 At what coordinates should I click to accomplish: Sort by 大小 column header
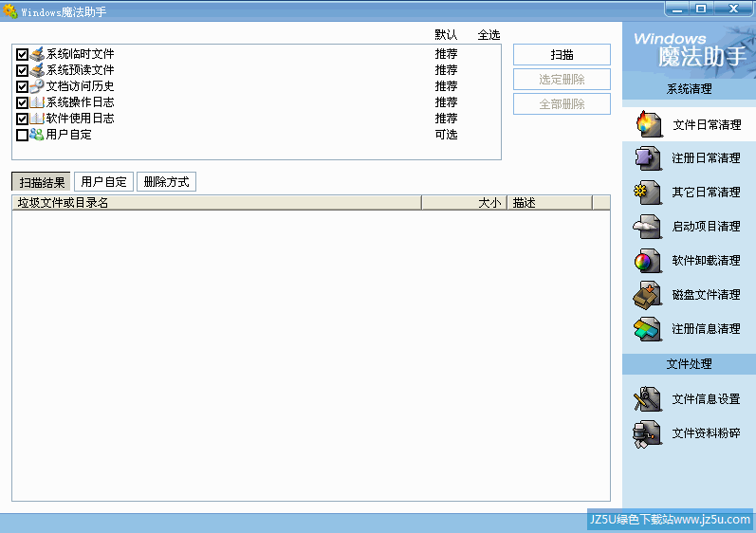(464, 203)
